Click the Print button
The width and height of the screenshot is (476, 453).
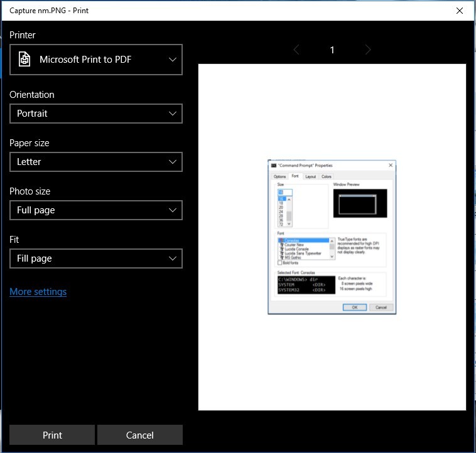point(52,435)
